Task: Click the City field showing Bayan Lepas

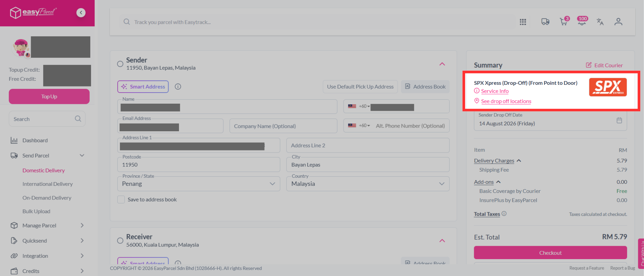Action: coord(368,165)
